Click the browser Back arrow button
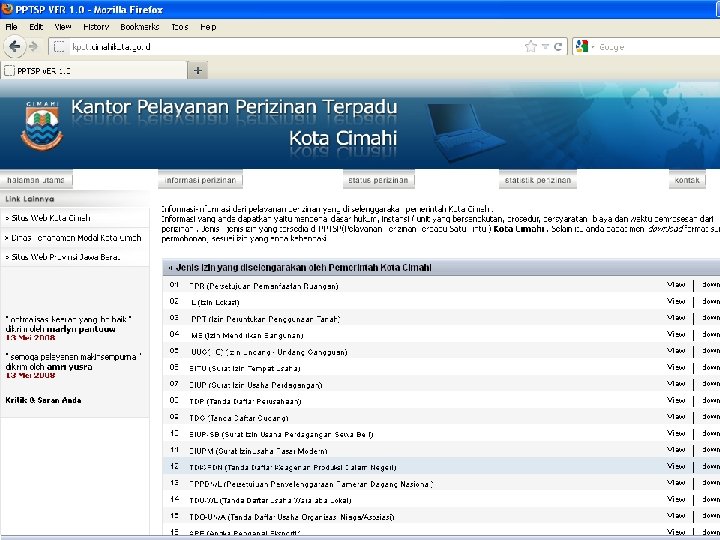 [x=14, y=46]
